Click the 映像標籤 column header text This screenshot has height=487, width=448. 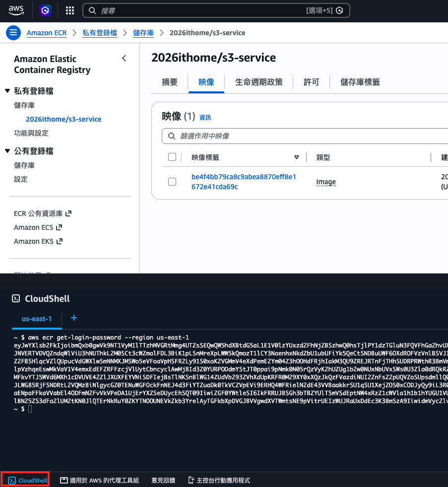(205, 157)
